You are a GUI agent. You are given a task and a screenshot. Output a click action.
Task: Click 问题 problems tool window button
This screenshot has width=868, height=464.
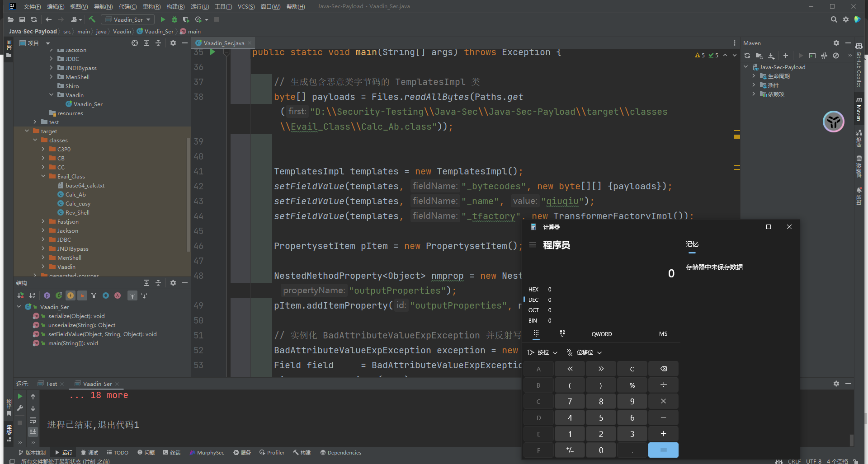click(146, 452)
